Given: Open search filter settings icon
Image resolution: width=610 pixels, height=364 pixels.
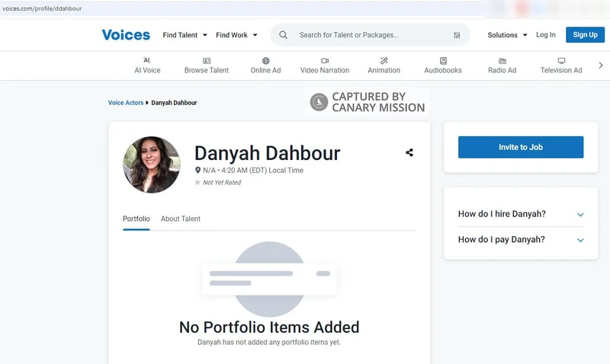Looking at the screenshot, I should [x=457, y=35].
